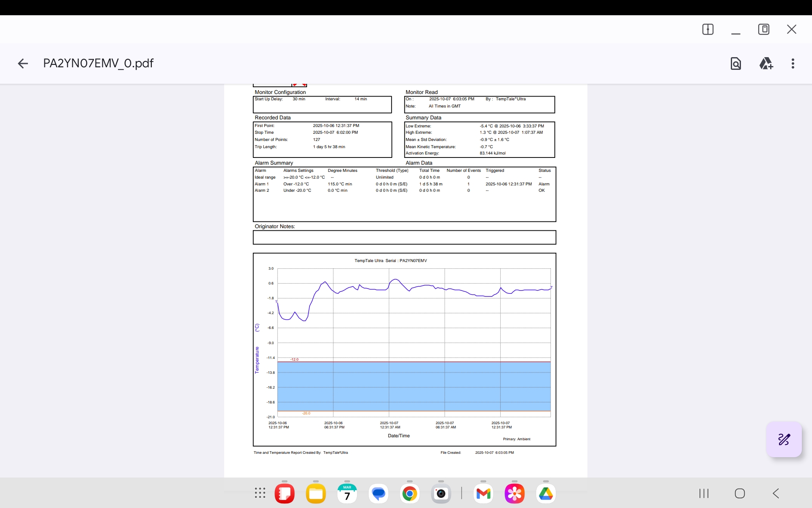The image size is (812, 508).
Task: Tap the recent apps navigation button
Action: point(704,493)
